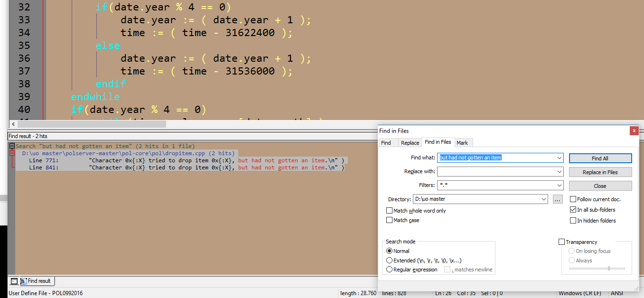Expand the Directory dropdown list
The width and height of the screenshot is (644, 298).
click(544, 199)
